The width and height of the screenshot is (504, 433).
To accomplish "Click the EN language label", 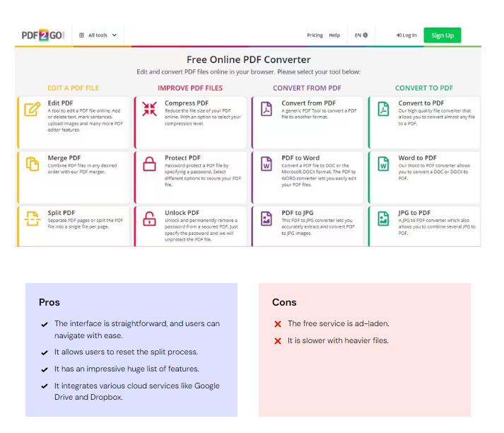I will pos(358,35).
